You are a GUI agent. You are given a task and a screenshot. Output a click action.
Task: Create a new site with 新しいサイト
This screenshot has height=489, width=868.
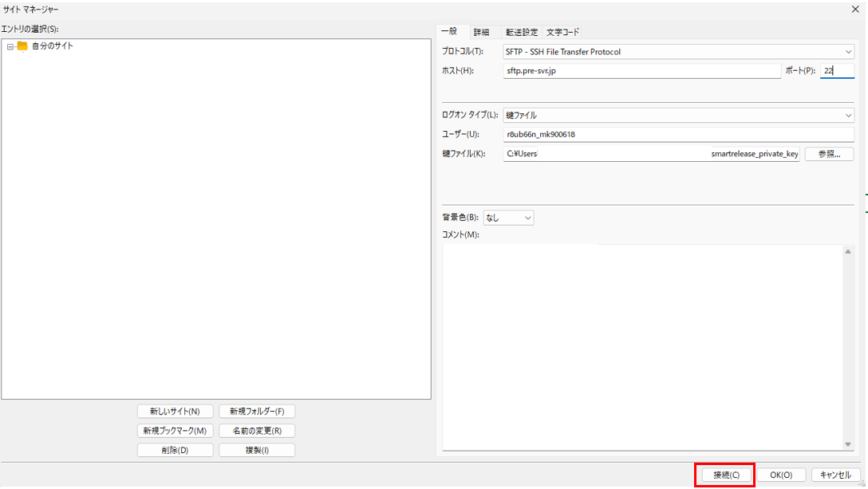pos(175,412)
